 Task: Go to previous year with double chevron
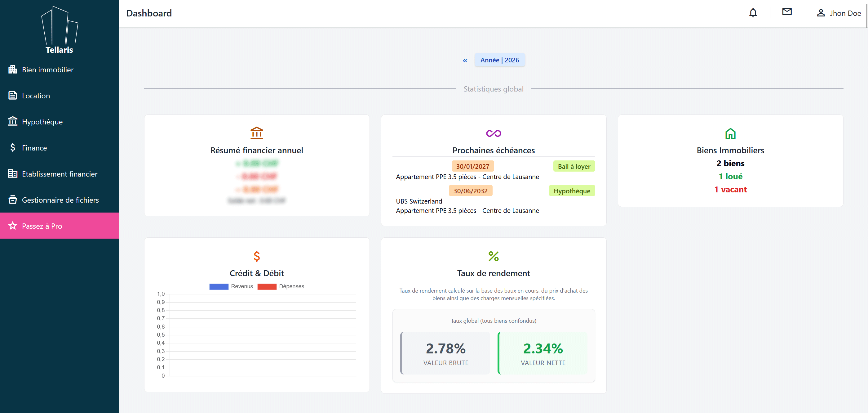pyautogui.click(x=465, y=60)
